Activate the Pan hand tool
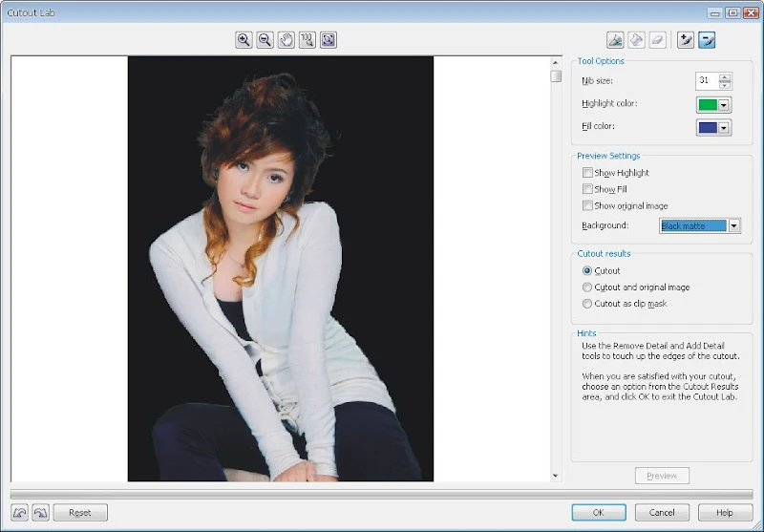Image resolution: width=764 pixels, height=532 pixels. [286, 40]
